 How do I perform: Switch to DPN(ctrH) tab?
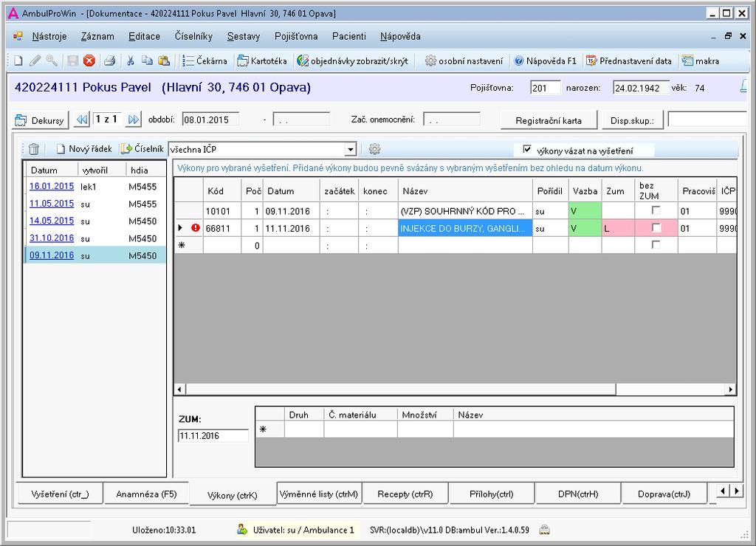click(x=578, y=494)
